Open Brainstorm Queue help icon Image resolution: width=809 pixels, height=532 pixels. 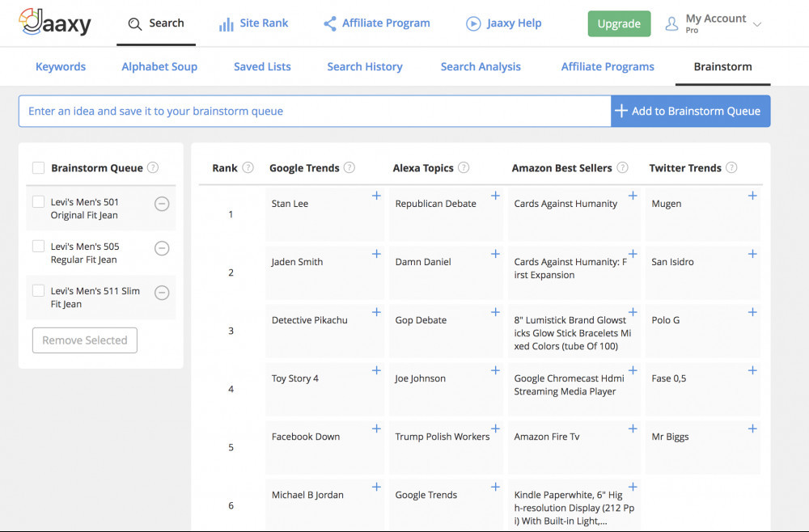[153, 167]
